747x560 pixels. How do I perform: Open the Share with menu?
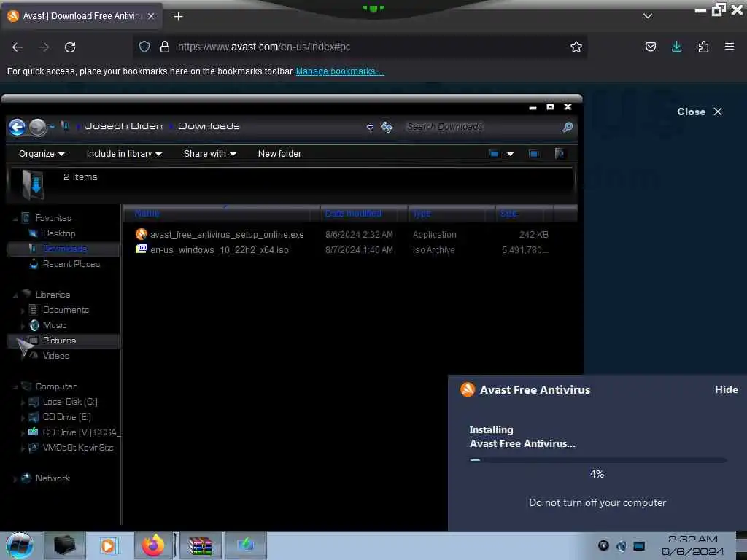[209, 154]
